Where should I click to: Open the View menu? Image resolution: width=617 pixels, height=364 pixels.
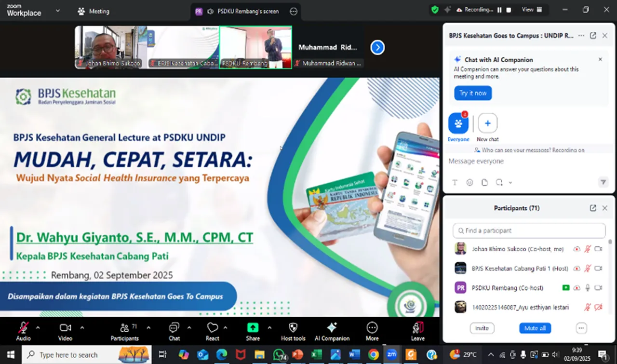coord(528,9)
